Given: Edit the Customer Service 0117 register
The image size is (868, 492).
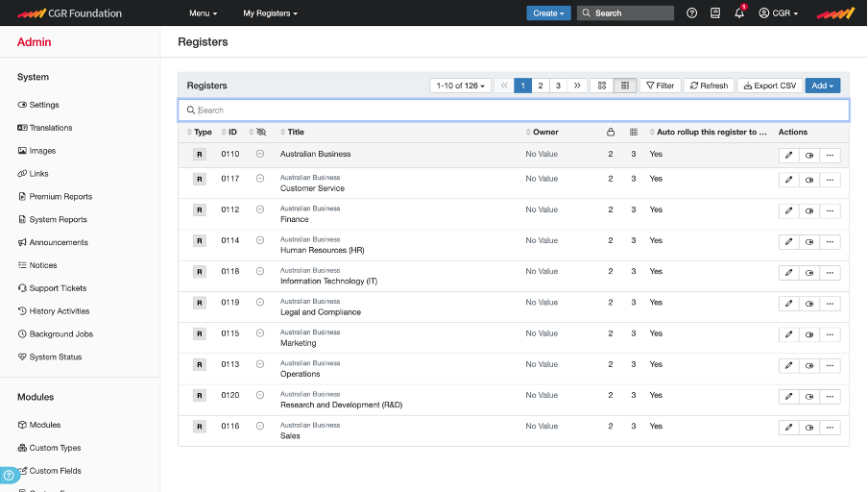Looking at the screenshot, I should [x=789, y=180].
